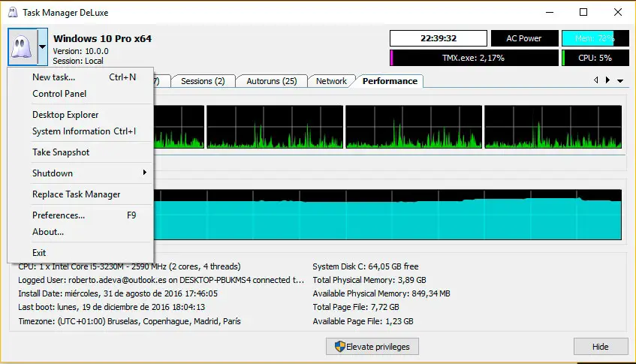Select the Performance tab
Viewport: 636px width, 364px height.
coord(390,81)
